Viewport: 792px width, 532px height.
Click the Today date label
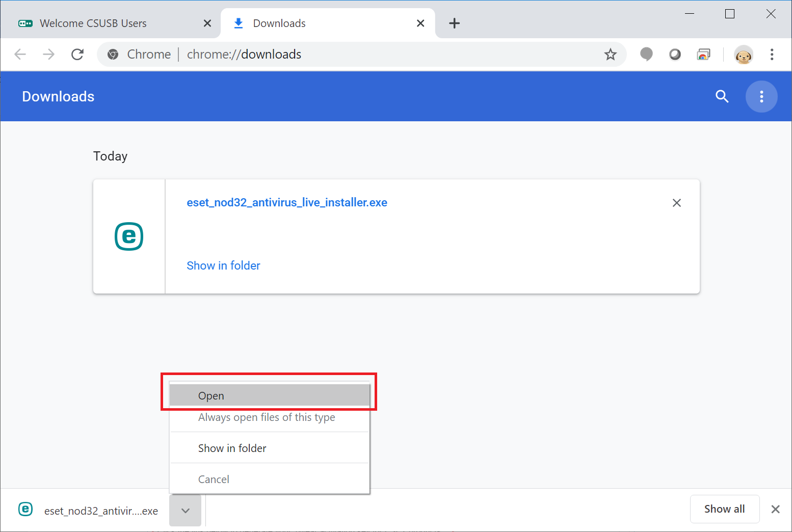(x=110, y=156)
